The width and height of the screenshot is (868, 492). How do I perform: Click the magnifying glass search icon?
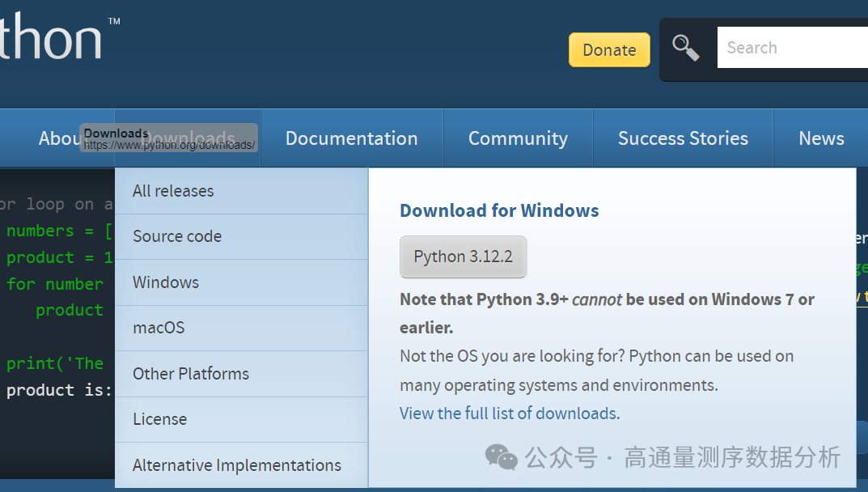pyautogui.click(x=686, y=49)
